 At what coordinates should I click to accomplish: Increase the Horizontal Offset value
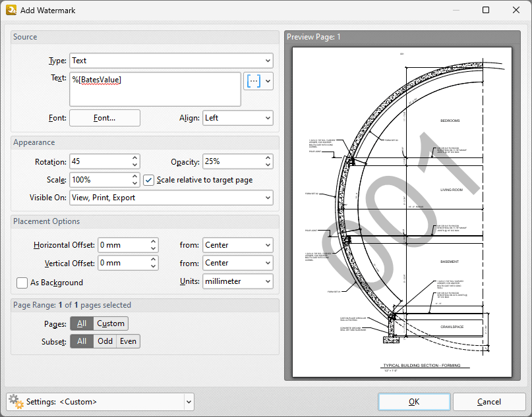tap(154, 241)
